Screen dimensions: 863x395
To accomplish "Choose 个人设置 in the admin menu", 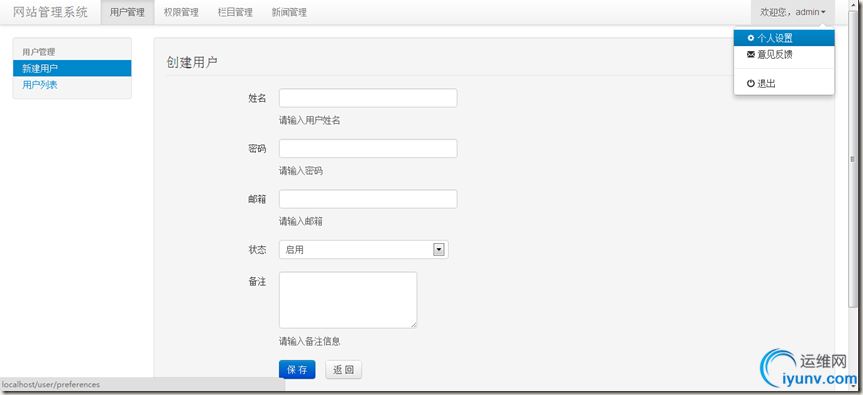I will tap(784, 38).
